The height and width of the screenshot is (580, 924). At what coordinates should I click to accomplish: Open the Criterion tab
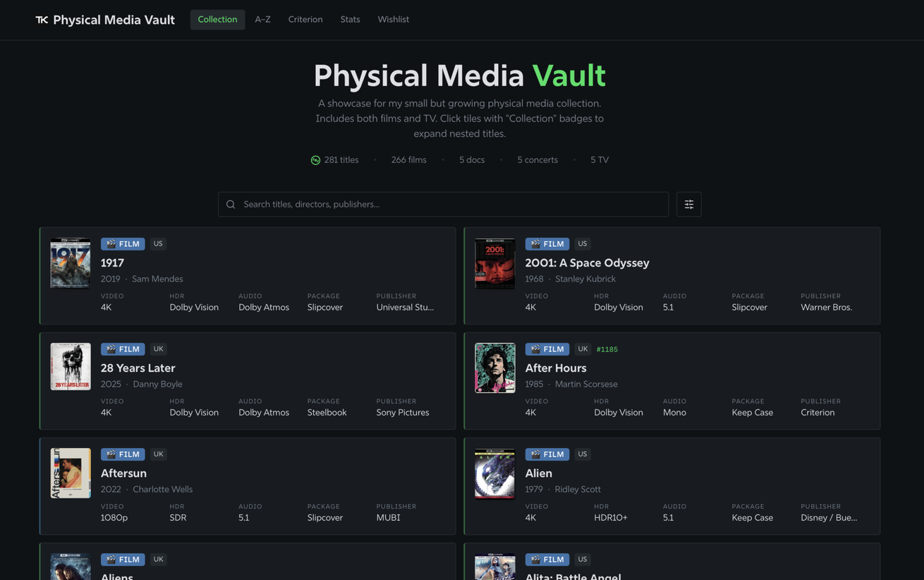point(305,20)
